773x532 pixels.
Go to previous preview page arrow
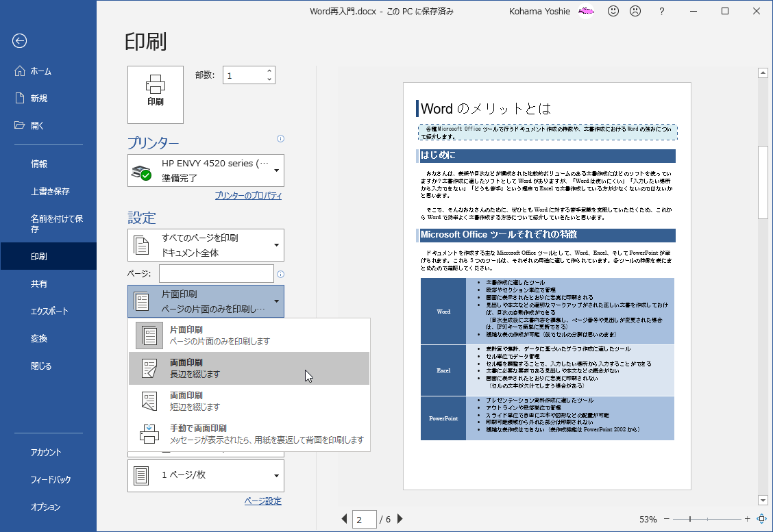pos(344,519)
